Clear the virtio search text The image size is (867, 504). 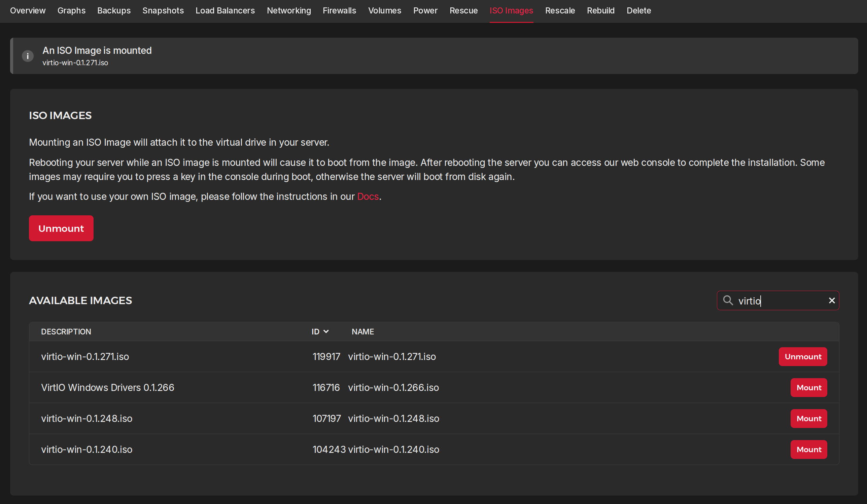click(832, 301)
